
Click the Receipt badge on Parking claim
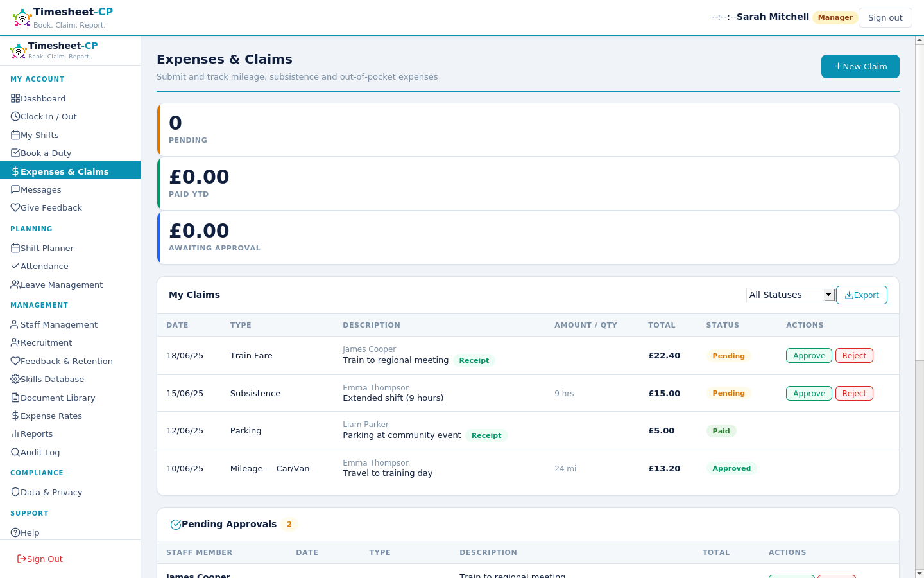tap(486, 435)
